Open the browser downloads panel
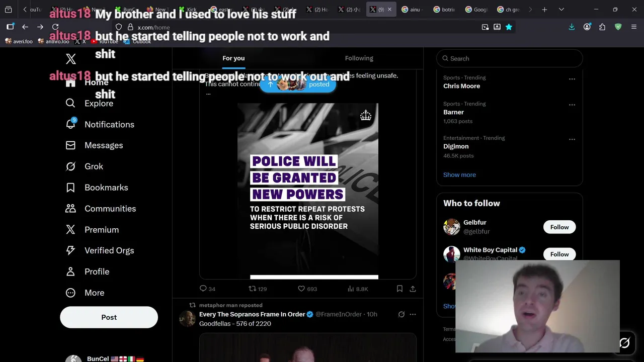Screen dimensions: 644x362 click(x=572, y=27)
